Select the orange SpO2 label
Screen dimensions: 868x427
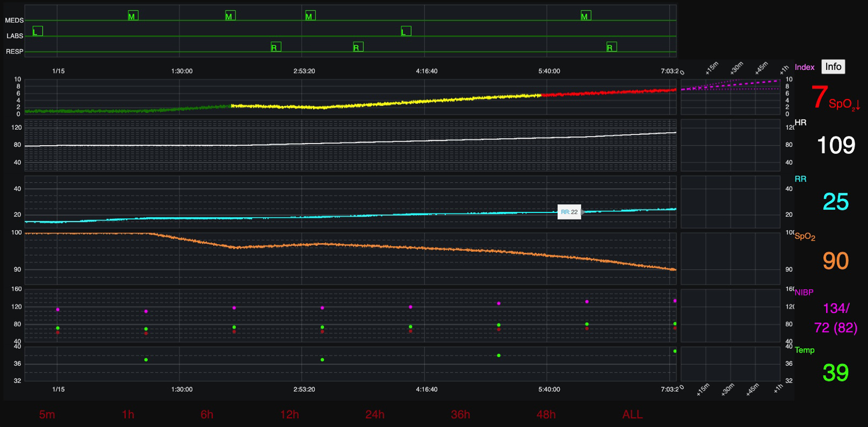(805, 237)
